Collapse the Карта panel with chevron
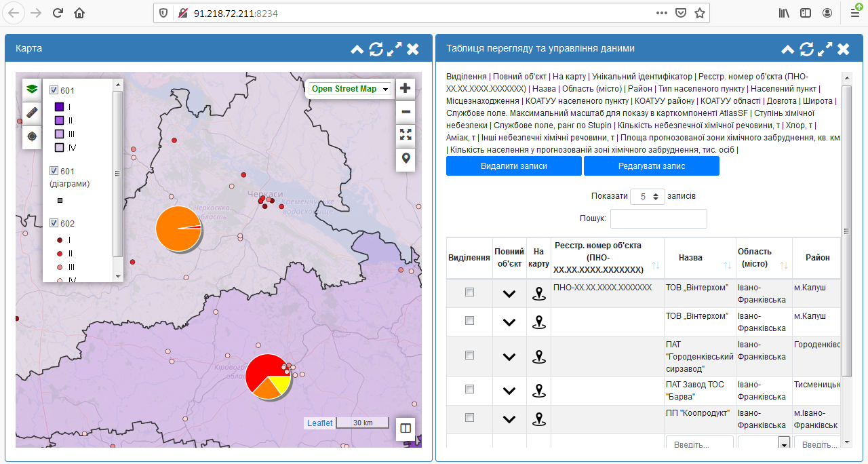The width and height of the screenshot is (868, 464). 357,49
